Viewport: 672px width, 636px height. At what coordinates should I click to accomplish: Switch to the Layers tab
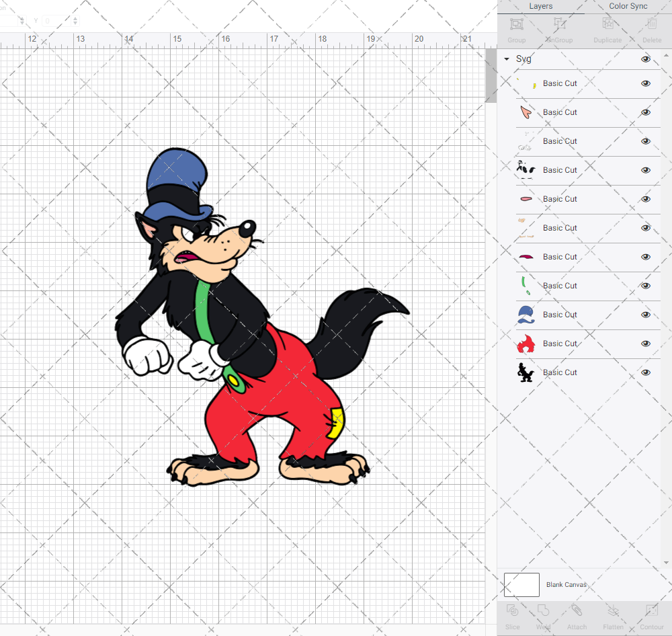click(540, 6)
